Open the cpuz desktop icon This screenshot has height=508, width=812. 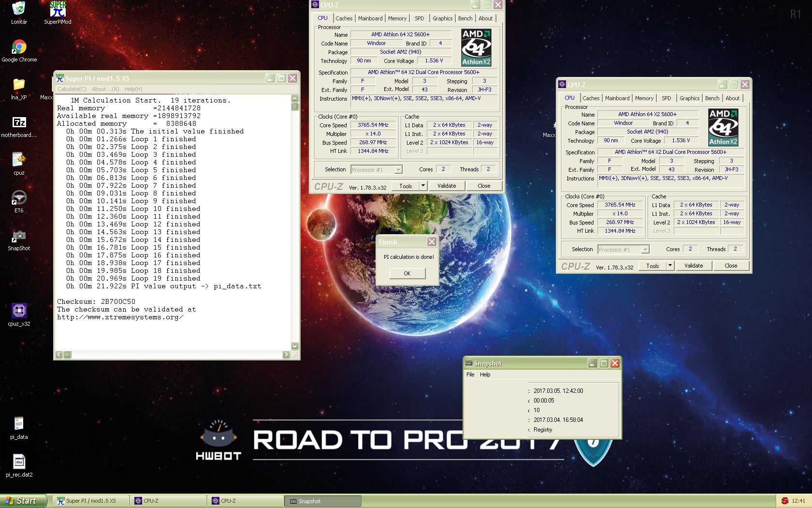point(19,160)
